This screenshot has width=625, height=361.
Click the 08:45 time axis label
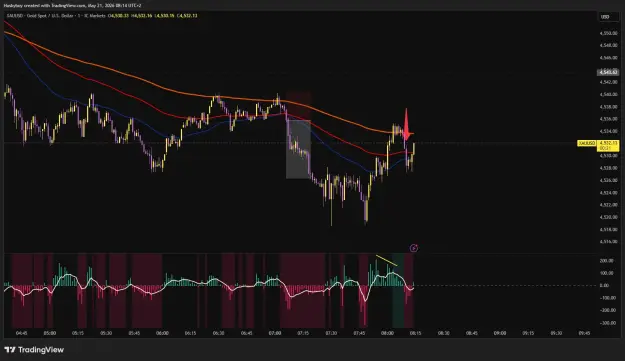[x=472, y=333]
